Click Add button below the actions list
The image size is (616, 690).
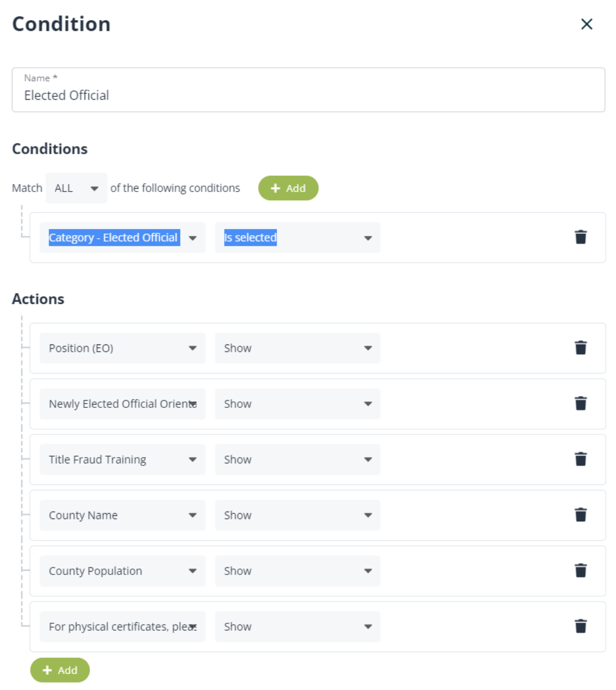coord(60,670)
